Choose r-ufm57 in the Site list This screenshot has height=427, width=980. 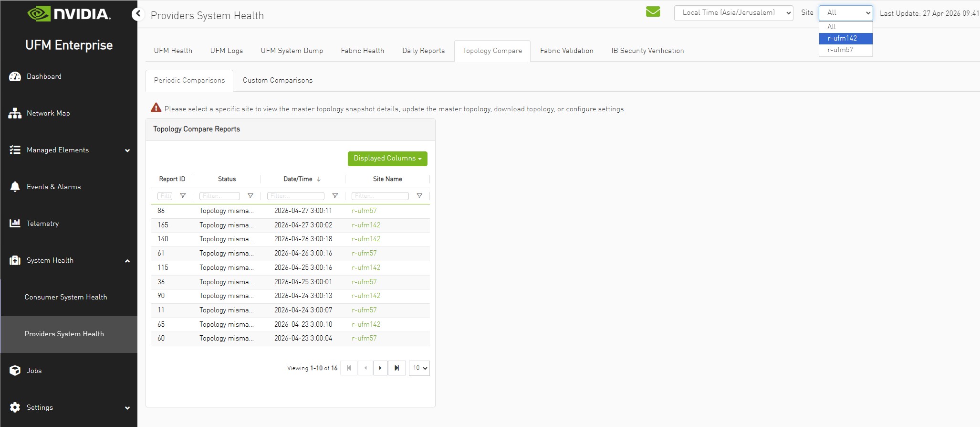click(x=846, y=50)
